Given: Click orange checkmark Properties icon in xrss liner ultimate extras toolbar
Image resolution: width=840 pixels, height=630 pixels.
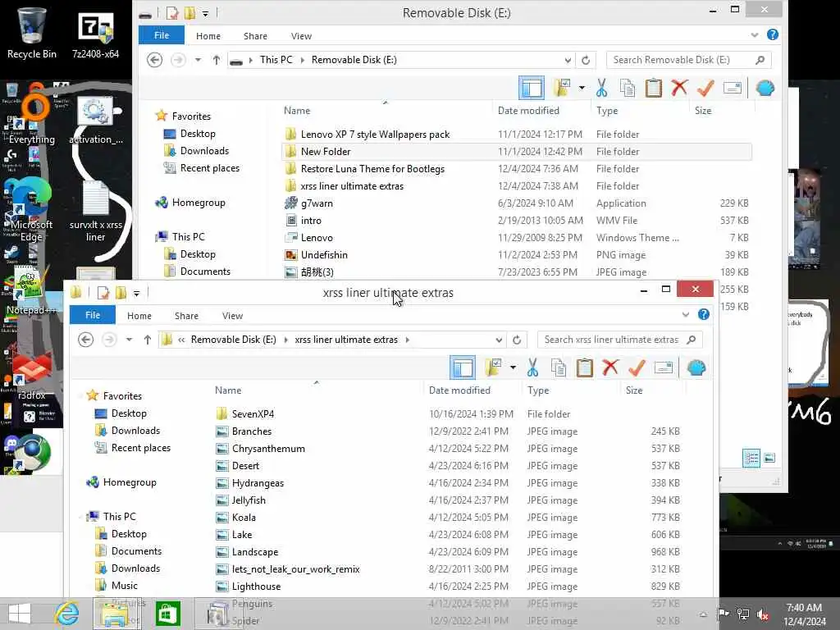Looking at the screenshot, I should point(637,367).
